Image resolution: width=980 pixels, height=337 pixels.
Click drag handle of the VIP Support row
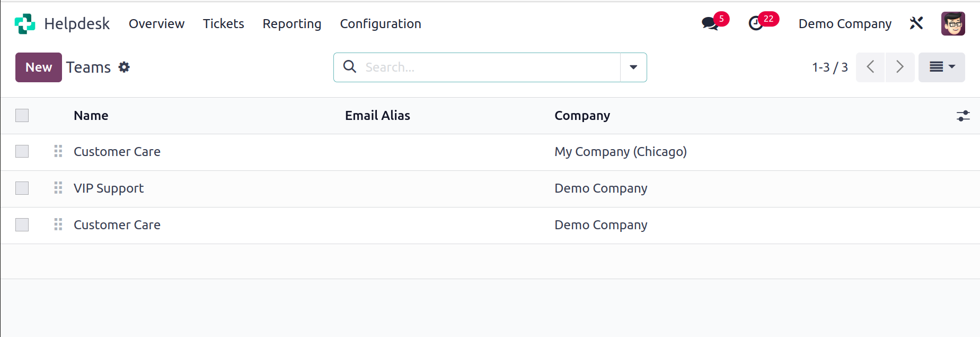[x=58, y=188]
